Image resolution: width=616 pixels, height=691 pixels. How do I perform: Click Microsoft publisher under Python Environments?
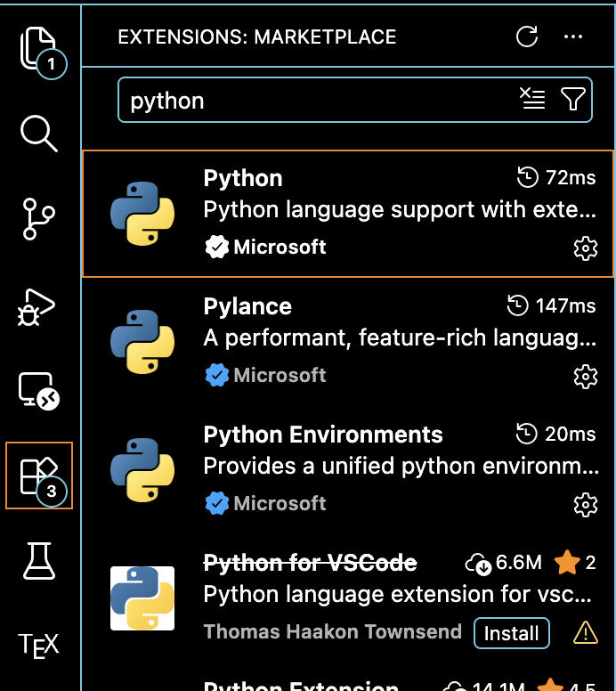(280, 504)
